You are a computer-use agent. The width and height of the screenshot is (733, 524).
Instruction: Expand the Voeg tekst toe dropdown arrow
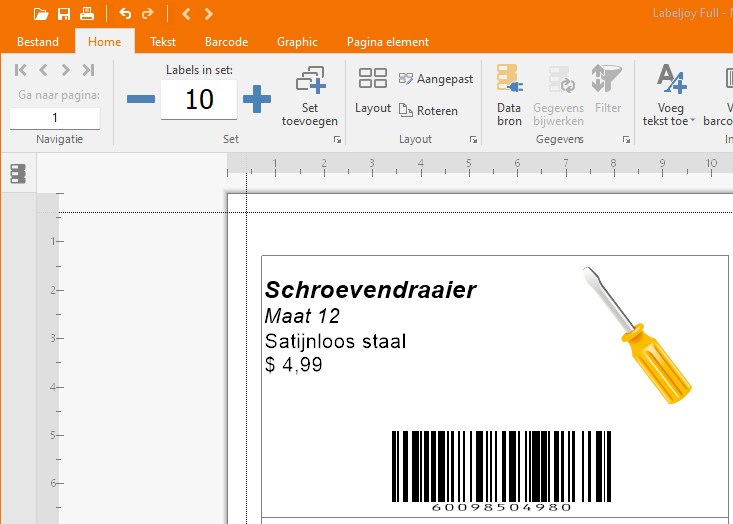pyautogui.click(x=693, y=121)
